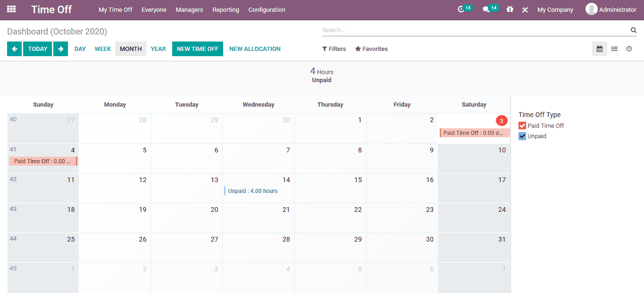This screenshot has height=293, width=644.
Task: Jump to today with the TODAY button
Action: (37, 49)
